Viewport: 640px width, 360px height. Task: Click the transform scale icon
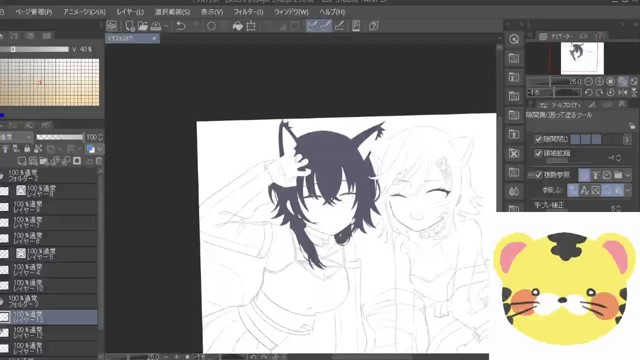[x=251, y=26]
